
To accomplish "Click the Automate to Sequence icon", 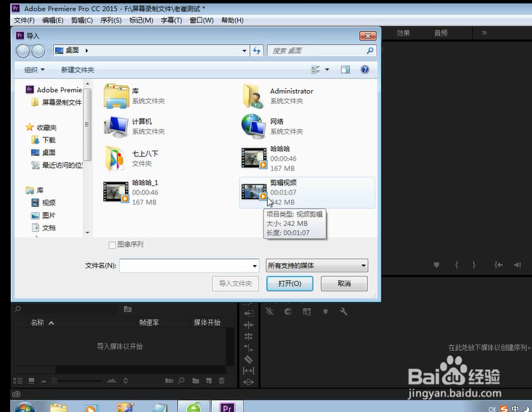I will coord(169,381).
